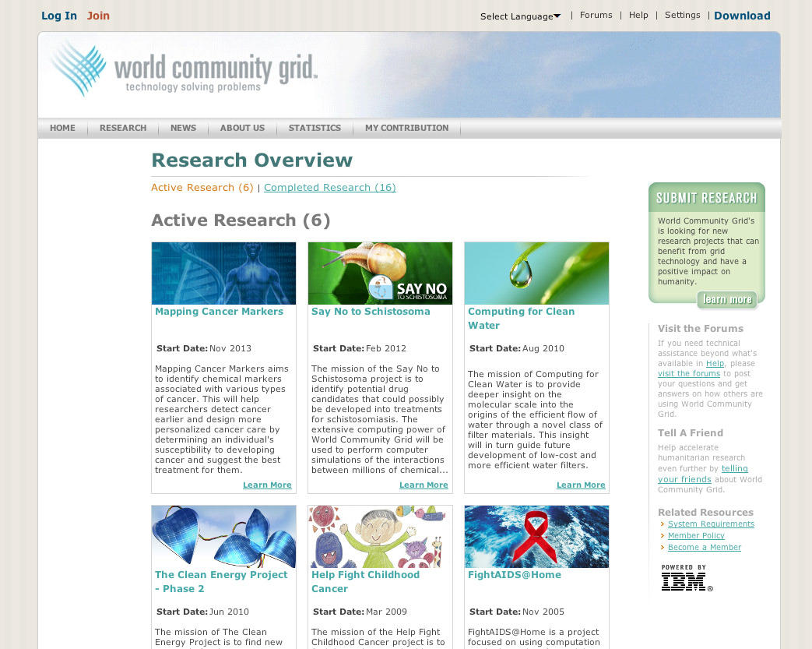Click the Tell A Friend heading
The height and width of the screenshot is (649, 812).
click(691, 433)
